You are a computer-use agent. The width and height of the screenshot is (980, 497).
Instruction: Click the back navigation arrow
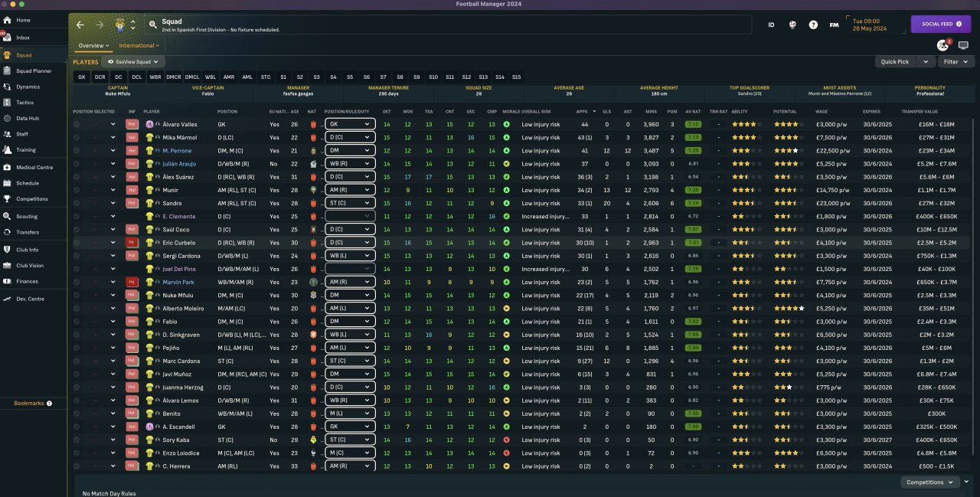80,25
